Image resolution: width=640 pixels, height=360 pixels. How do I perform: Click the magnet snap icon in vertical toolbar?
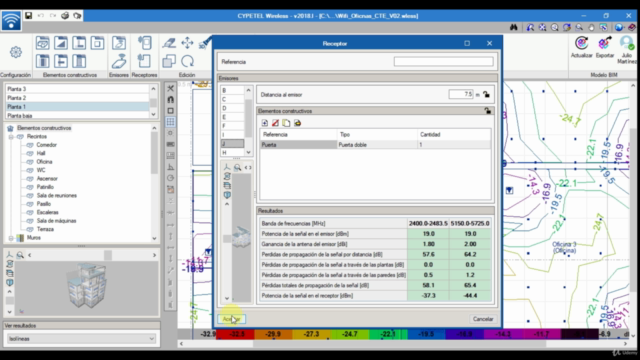pyautogui.click(x=171, y=99)
